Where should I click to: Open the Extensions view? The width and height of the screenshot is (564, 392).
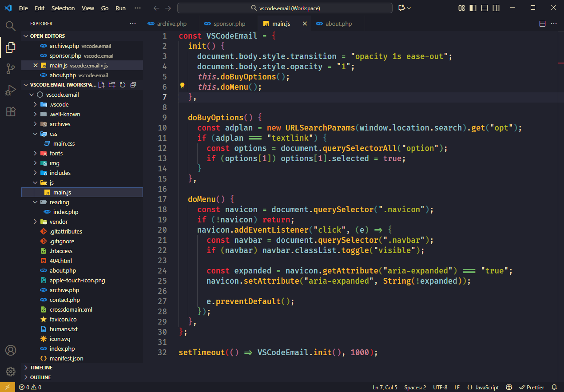click(10, 111)
